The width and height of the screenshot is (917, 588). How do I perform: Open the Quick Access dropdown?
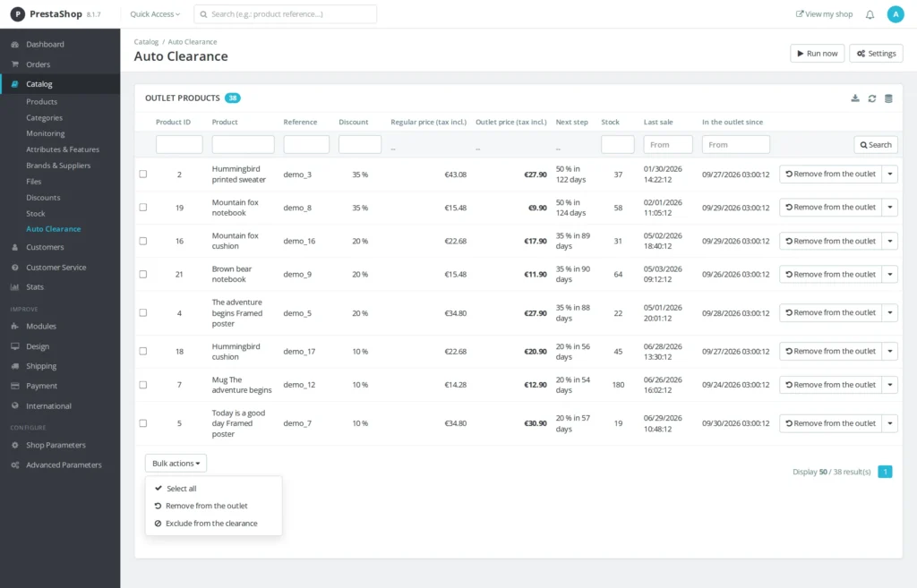coord(155,14)
